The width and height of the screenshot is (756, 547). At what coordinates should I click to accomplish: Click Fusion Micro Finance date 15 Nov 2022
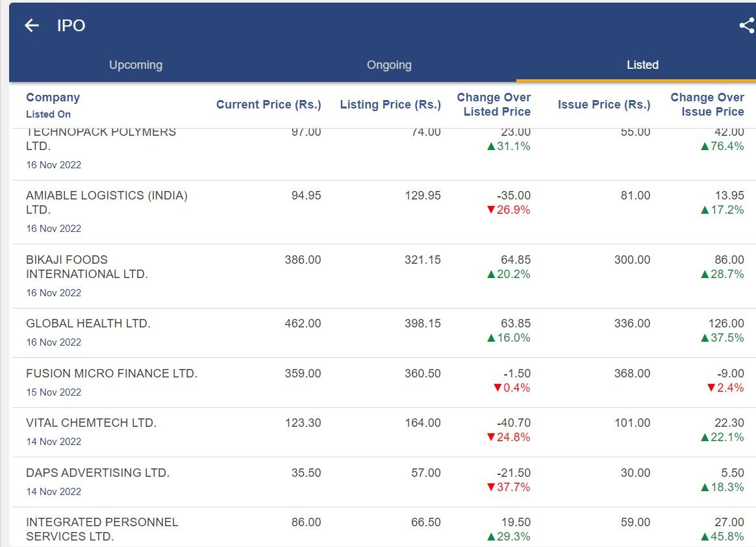tap(53, 392)
